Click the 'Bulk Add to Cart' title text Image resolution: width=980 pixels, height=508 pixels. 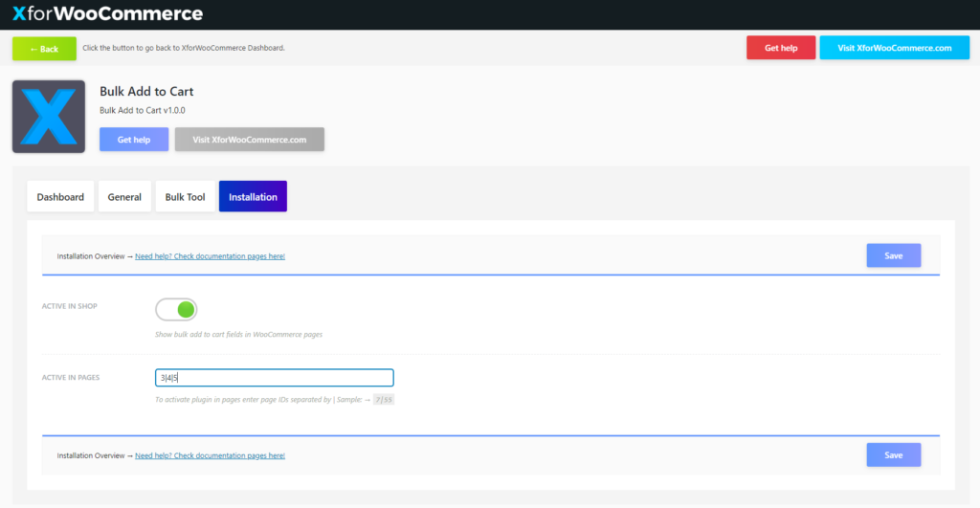click(x=146, y=91)
